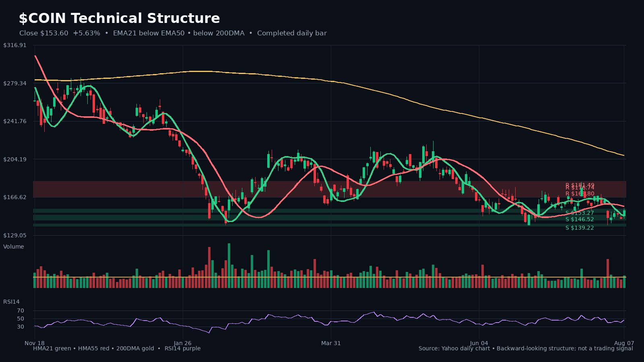
Task: Click the "S $146.52" support label
Action: pyautogui.click(x=580, y=220)
